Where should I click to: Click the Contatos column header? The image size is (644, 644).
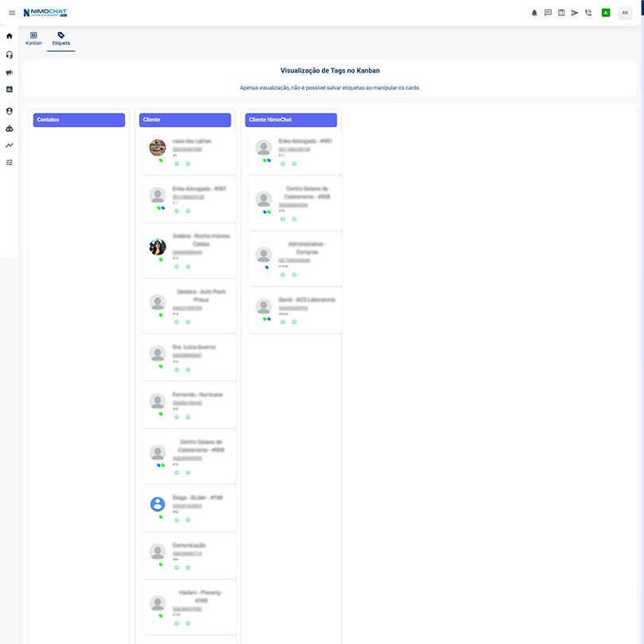click(79, 119)
